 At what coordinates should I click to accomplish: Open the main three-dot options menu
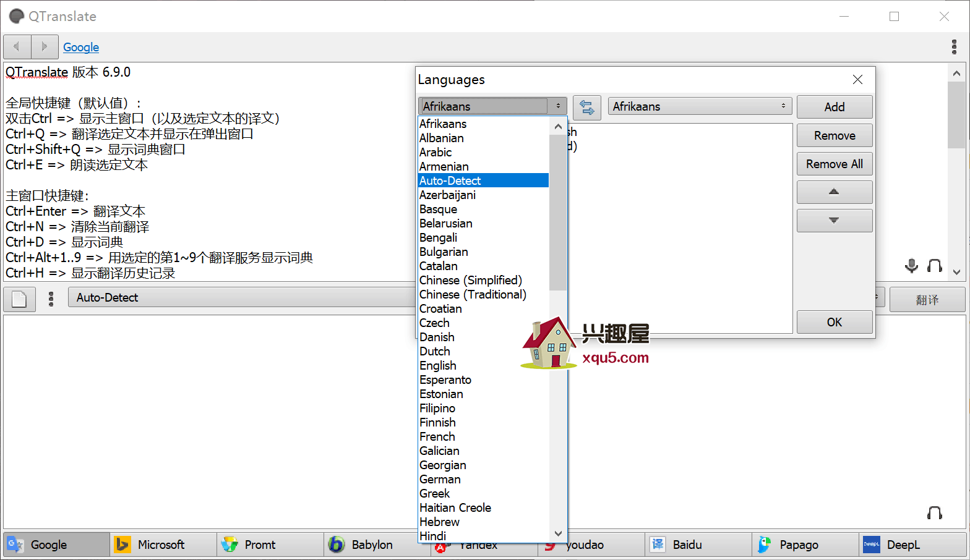955,47
